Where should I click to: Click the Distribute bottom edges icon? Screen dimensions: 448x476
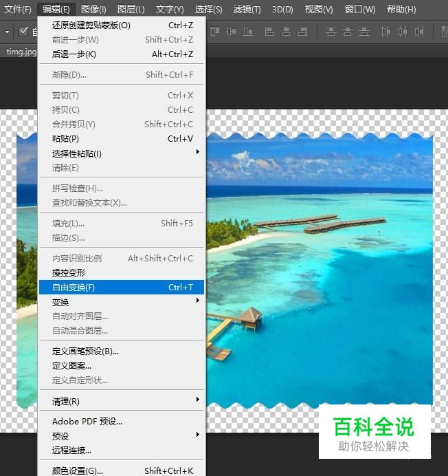click(x=364, y=32)
